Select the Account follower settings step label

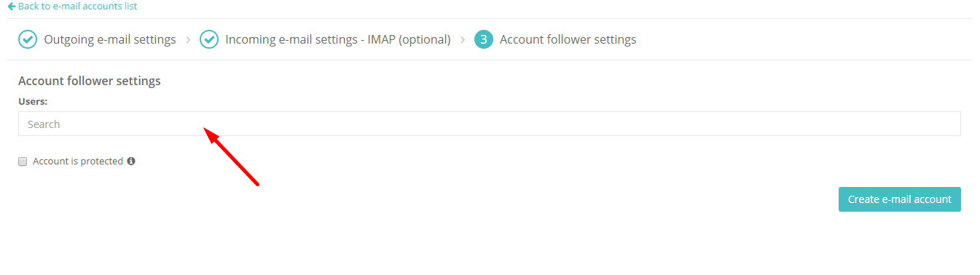click(568, 39)
